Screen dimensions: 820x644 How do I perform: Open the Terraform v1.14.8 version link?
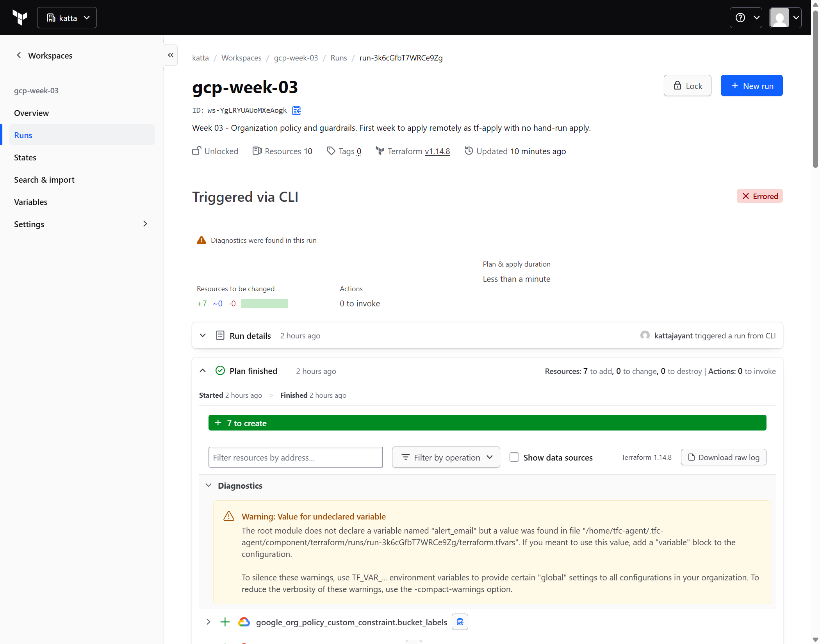437,151
